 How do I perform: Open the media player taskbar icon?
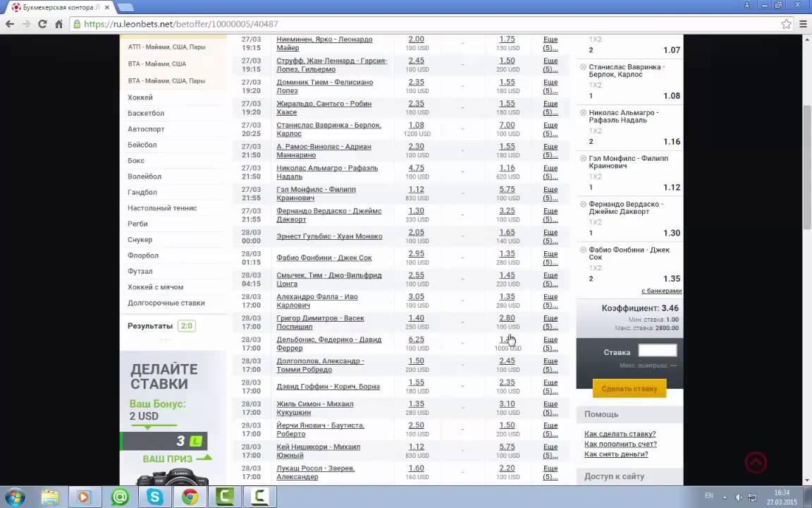tap(83, 497)
